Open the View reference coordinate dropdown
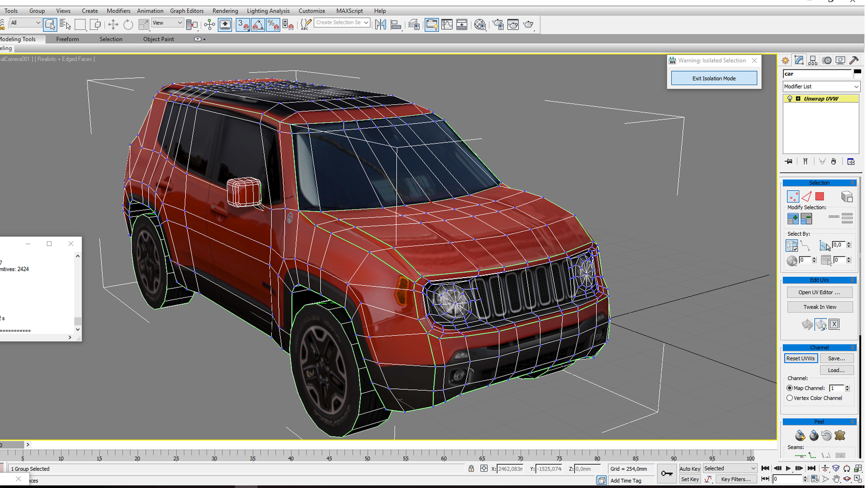Viewport: 868px width, 488px height. pos(167,23)
